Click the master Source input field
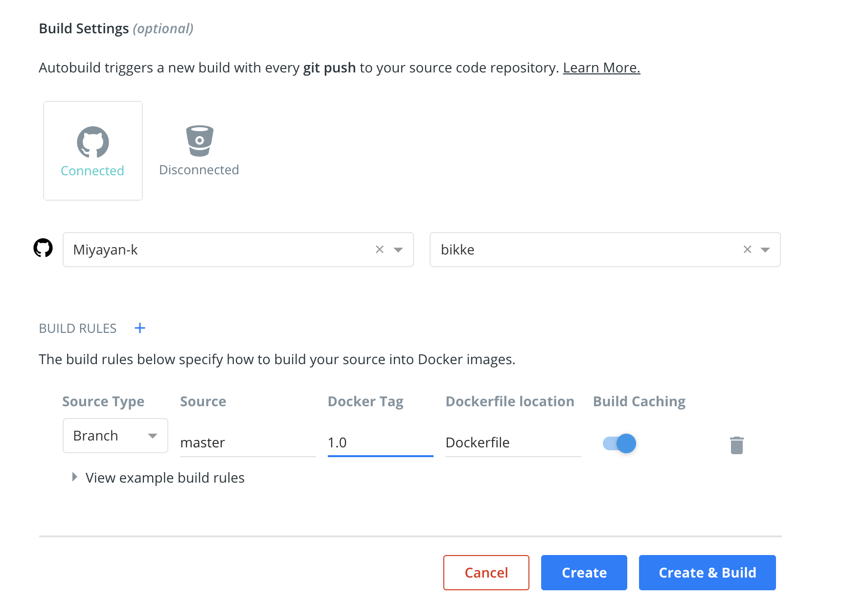868x603 pixels. pyautogui.click(x=248, y=442)
